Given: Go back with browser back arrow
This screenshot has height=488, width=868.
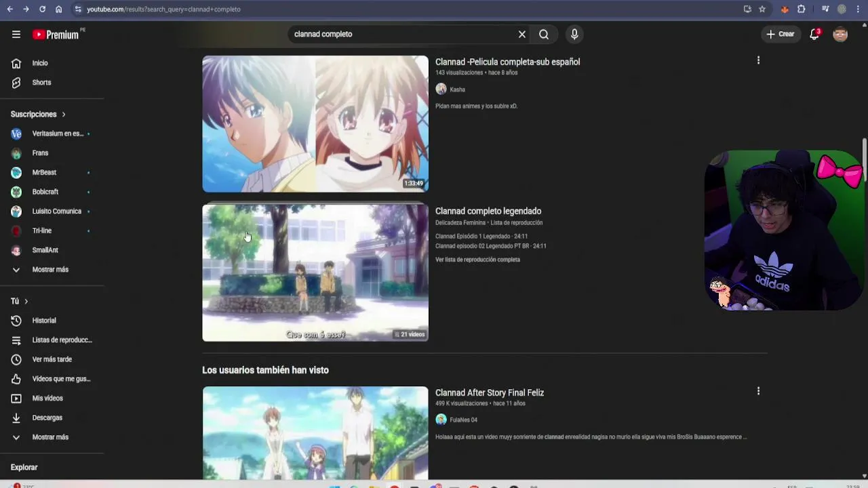Looking at the screenshot, I should point(9,9).
